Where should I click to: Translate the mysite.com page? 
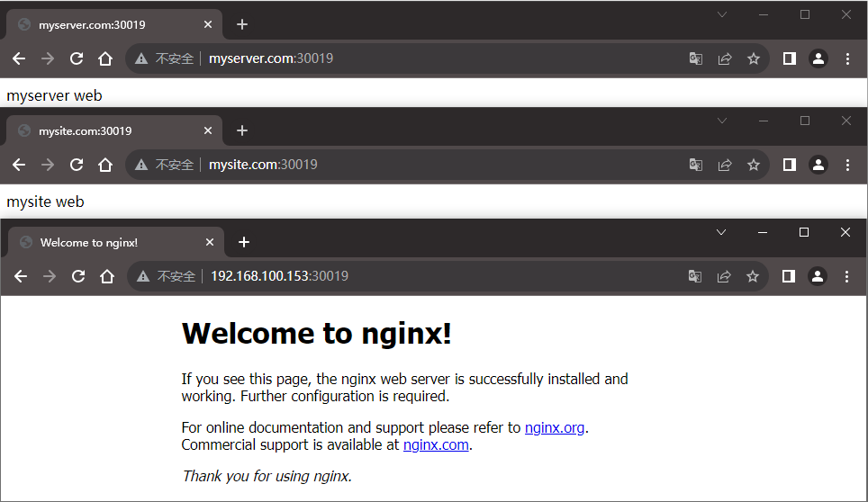[696, 165]
